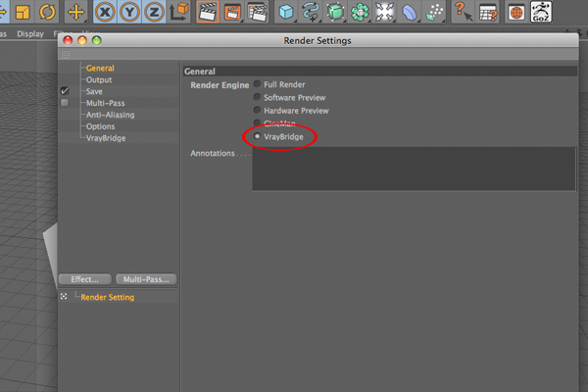Toggle the Multi-Pass checkbox
588x392 pixels.
[x=65, y=102]
